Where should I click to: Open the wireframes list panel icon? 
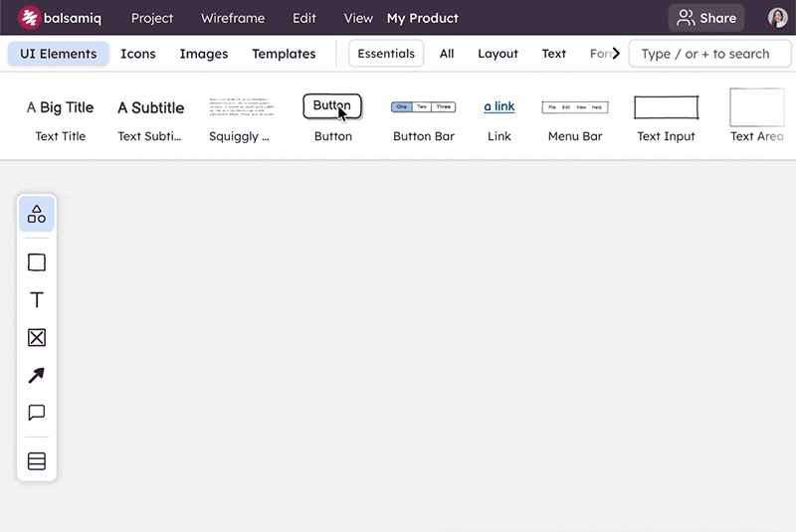[37, 461]
